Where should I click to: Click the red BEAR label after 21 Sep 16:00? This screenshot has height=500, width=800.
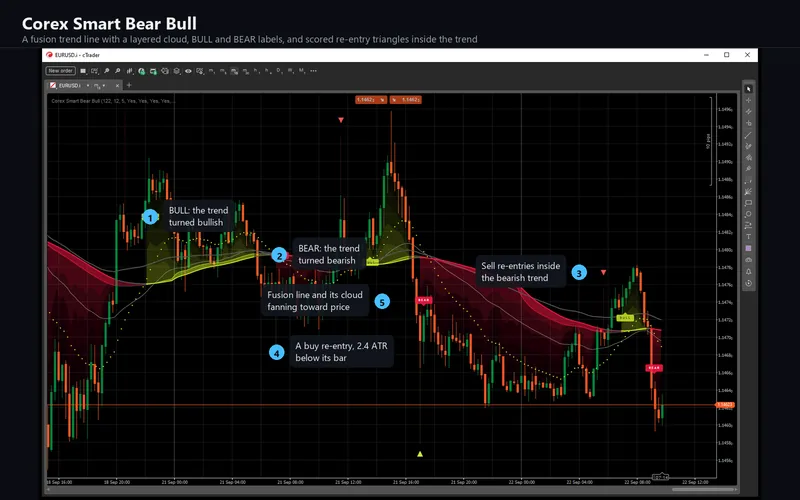point(424,300)
